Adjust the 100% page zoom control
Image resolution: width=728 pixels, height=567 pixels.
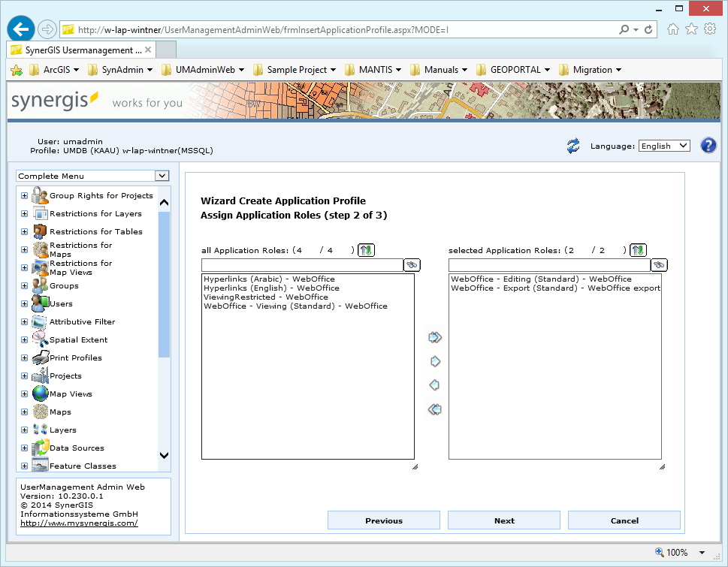pyautogui.click(x=678, y=552)
